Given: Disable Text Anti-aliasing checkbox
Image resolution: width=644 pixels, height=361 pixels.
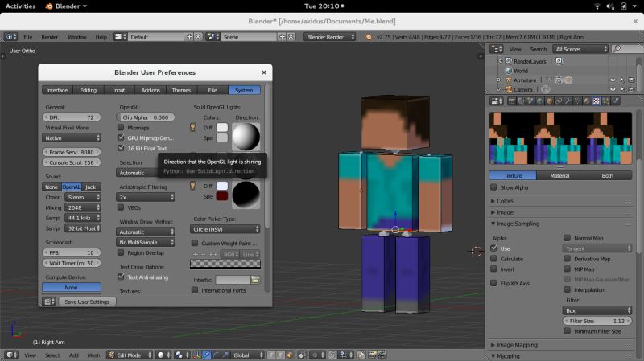Looking at the screenshot, I should 121,277.
